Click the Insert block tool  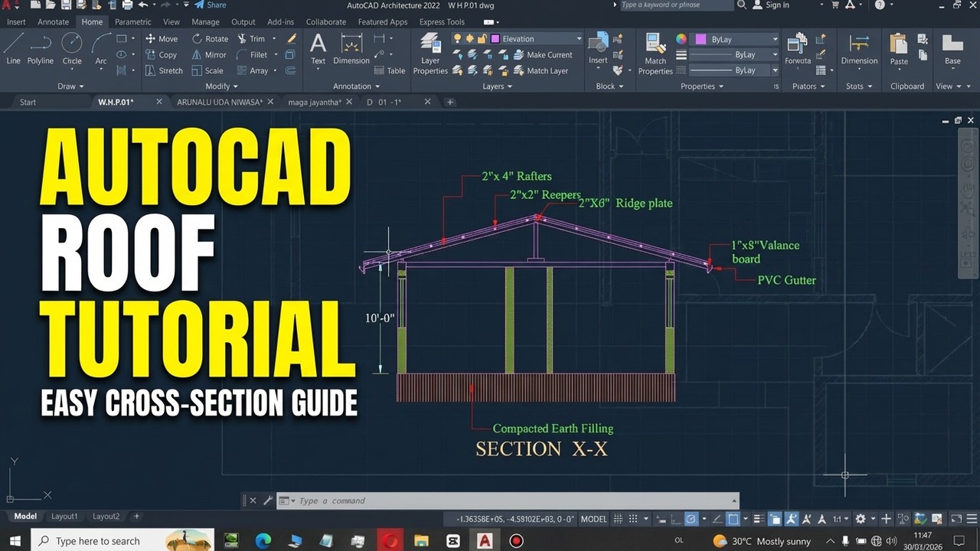tap(598, 49)
